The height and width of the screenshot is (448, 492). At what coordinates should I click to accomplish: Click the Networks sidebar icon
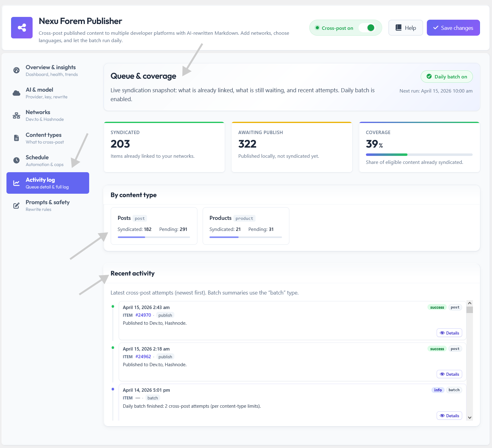point(16,115)
